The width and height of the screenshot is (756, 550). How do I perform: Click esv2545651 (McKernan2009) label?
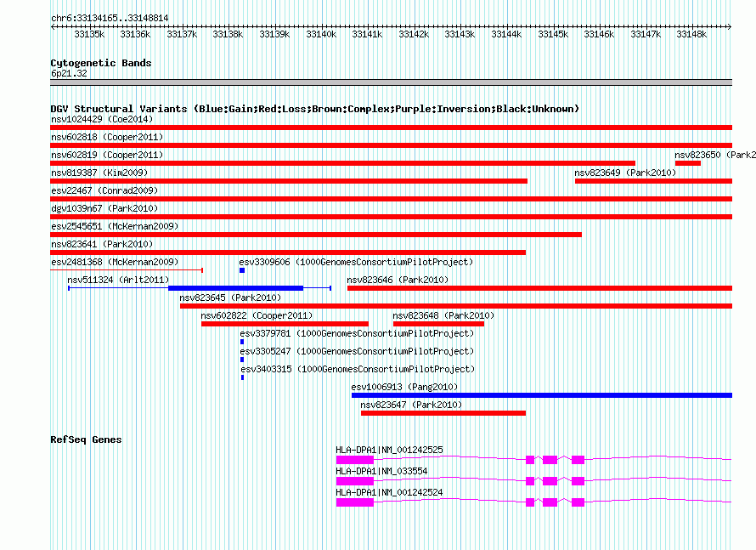click(115, 226)
